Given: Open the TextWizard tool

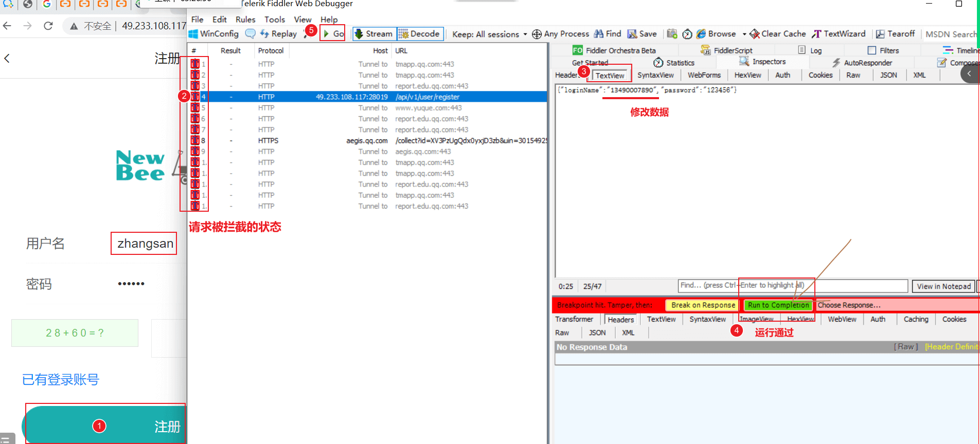Looking at the screenshot, I should click(x=839, y=34).
